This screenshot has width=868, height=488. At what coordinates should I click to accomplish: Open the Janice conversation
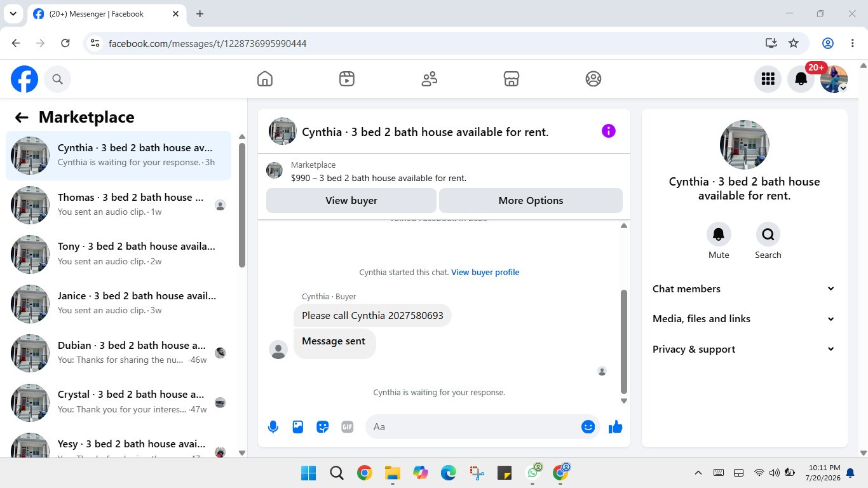tap(119, 304)
